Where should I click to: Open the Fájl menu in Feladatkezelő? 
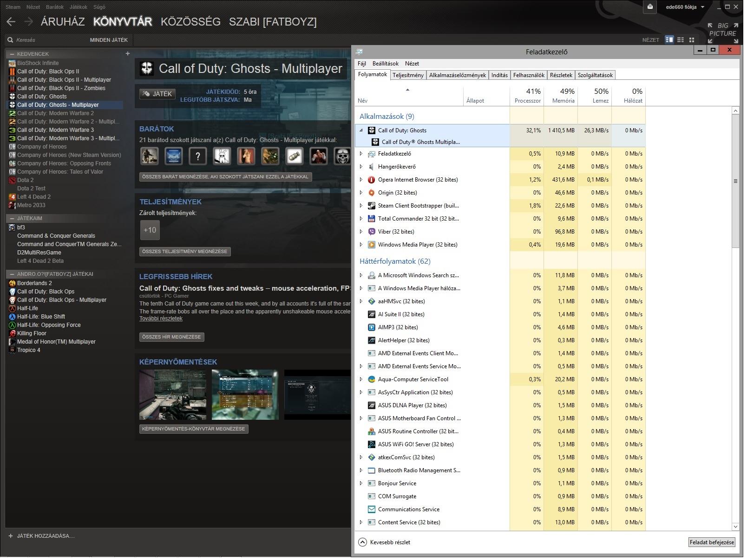tap(362, 64)
